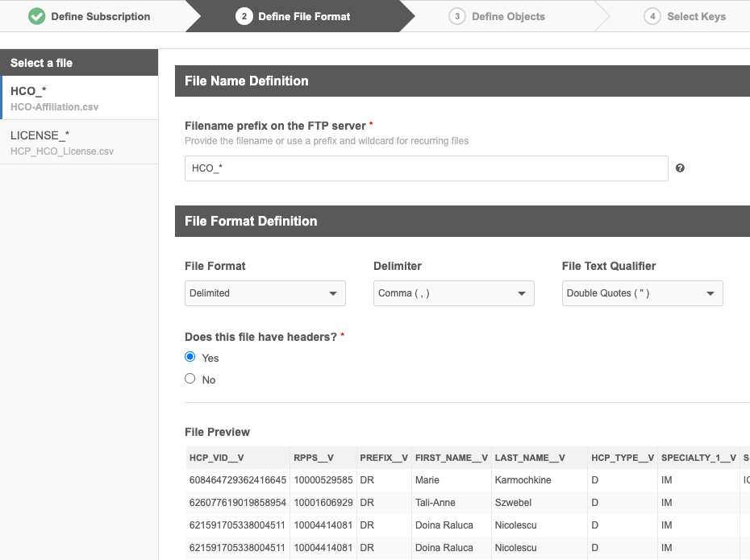750x560 pixels.
Task: Select the No headers radio button
Action: (x=190, y=379)
